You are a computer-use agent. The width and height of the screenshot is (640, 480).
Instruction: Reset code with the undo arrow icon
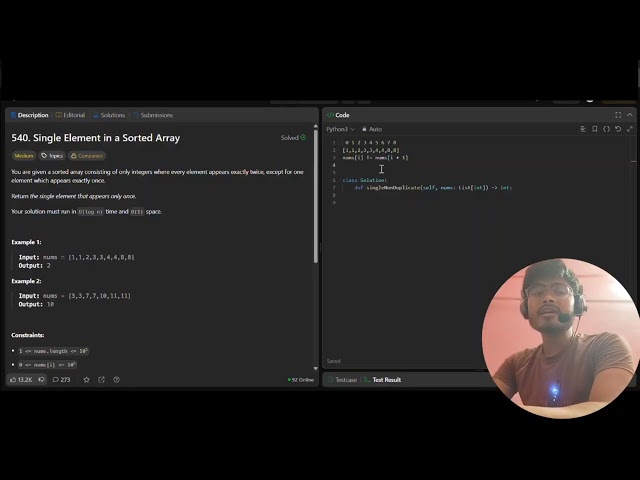(618, 129)
